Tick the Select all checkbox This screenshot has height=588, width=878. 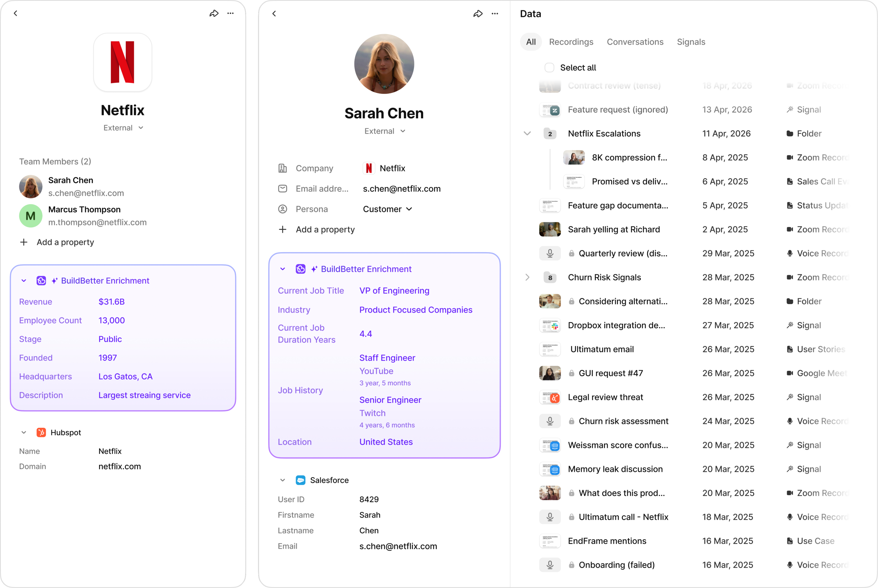(549, 67)
